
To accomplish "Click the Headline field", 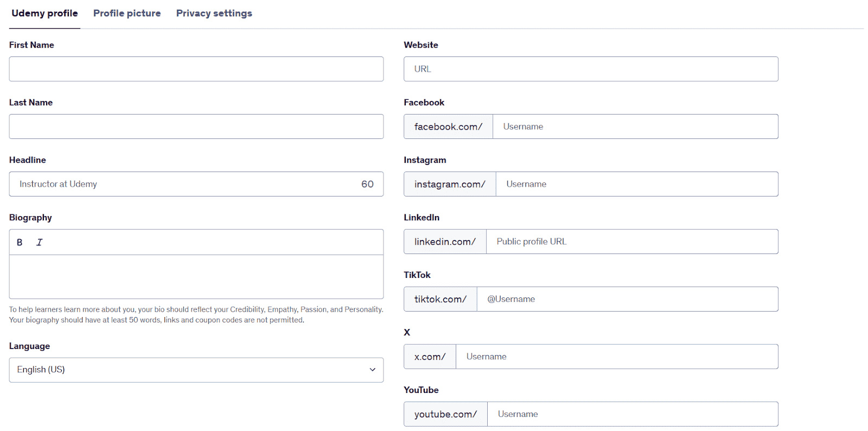I will (184, 184).
